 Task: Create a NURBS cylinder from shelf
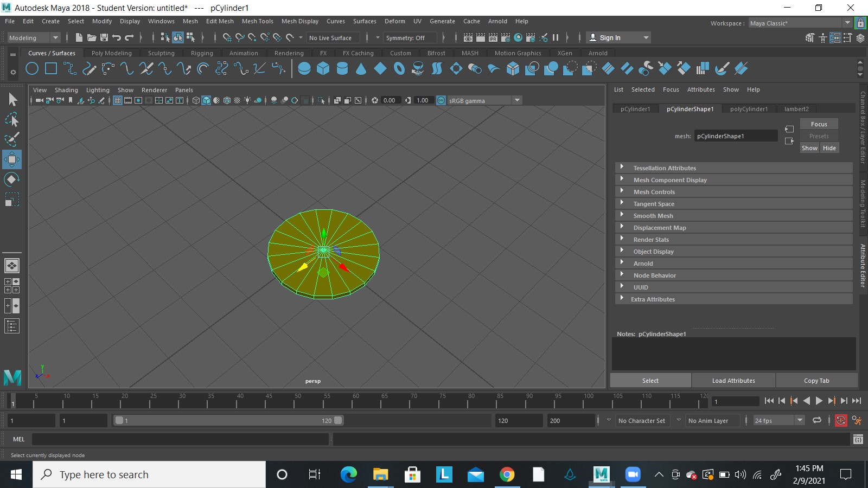point(342,68)
